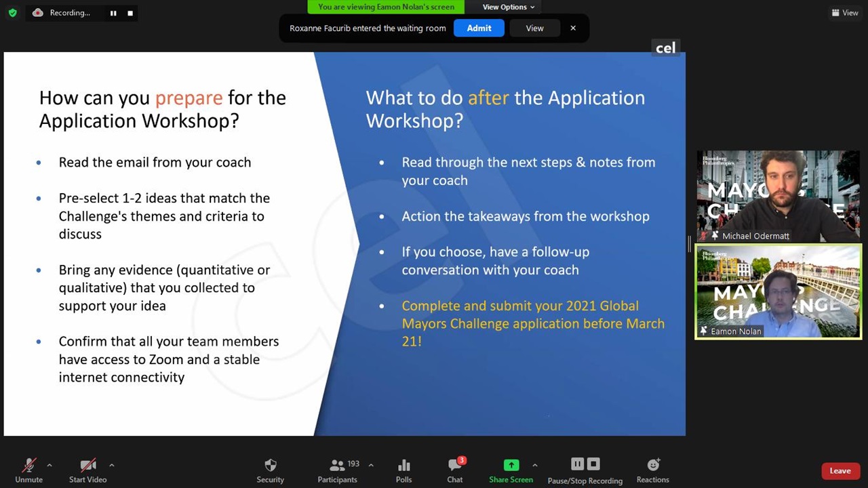Stop the recording in top indicator

click(130, 13)
